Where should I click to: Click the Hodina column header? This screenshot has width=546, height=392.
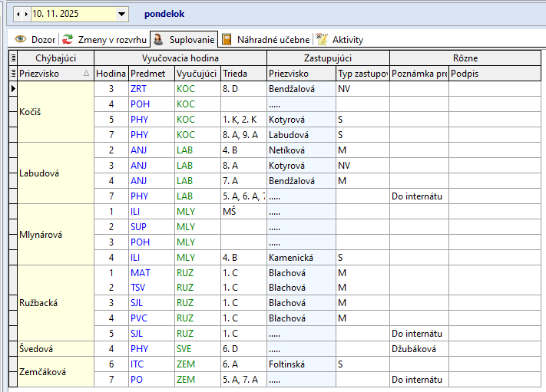coord(111,74)
